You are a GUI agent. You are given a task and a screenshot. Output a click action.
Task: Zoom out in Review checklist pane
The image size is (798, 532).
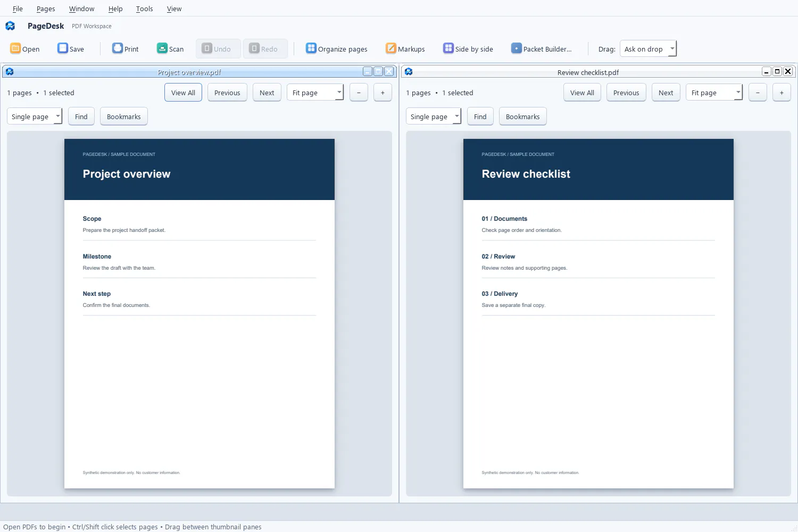[758, 93]
